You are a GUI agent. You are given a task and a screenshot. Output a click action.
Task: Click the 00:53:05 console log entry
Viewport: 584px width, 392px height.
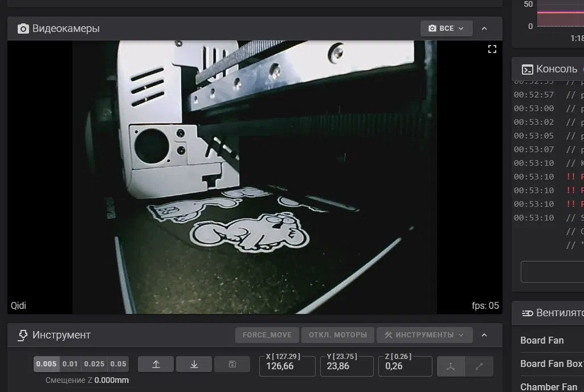coord(549,136)
